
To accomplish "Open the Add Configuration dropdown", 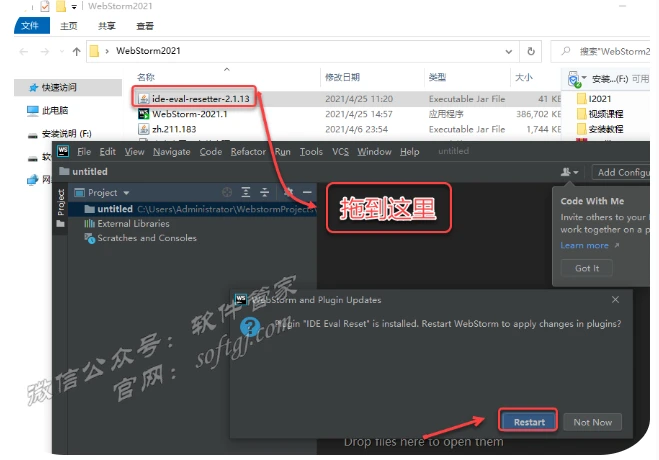I will pos(622,172).
